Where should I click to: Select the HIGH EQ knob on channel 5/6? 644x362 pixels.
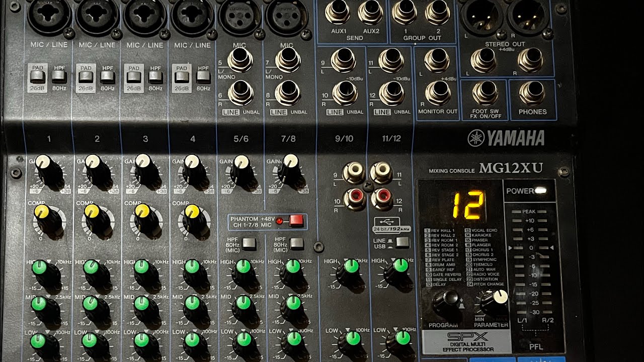pyautogui.click(x=245, y=274)
